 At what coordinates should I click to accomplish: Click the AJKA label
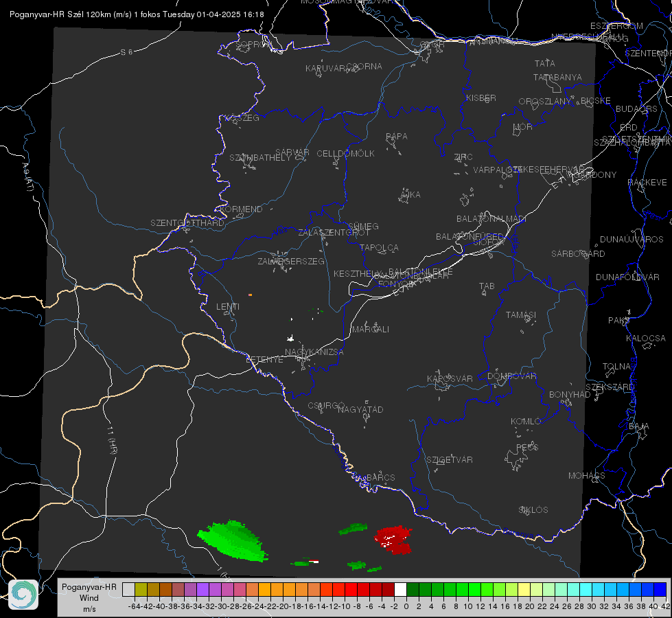click(x=410, y=195)
